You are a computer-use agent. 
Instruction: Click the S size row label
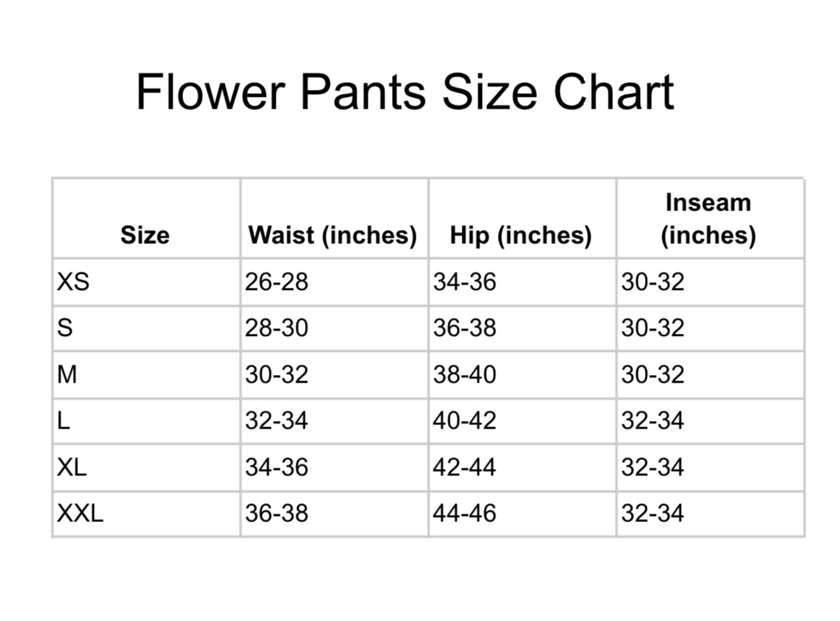65,328
